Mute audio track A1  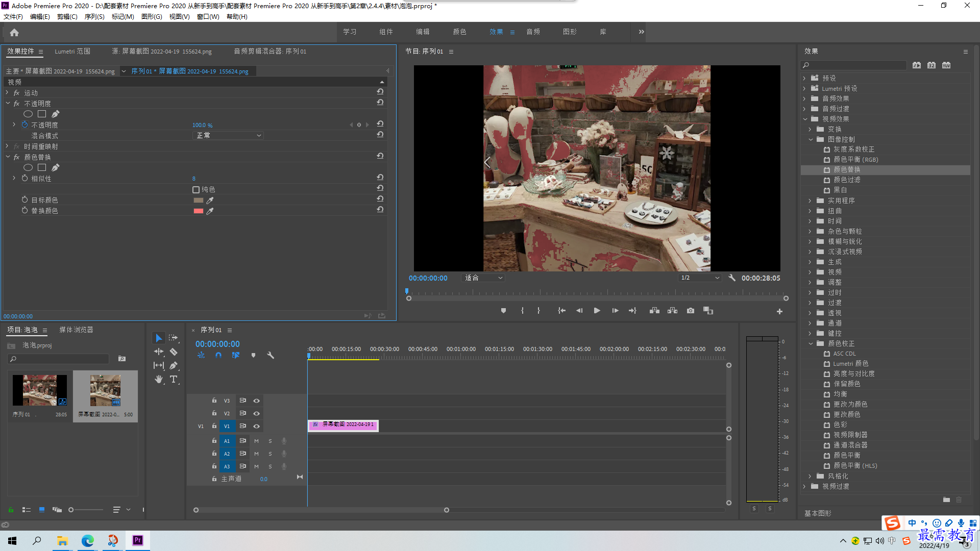[x=256, y=441]
